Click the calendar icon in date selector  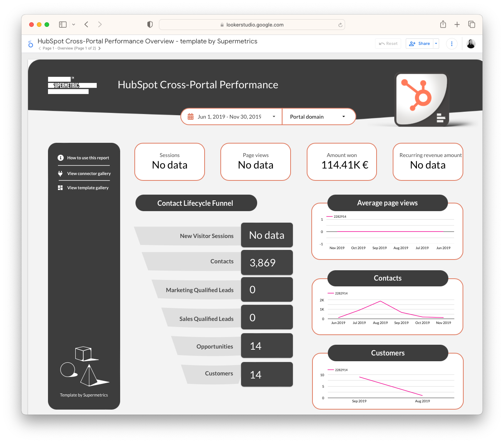point(190,117)
